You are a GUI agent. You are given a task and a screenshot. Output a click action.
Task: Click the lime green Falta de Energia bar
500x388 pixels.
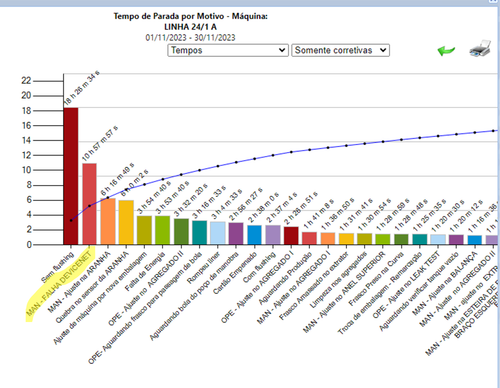162,230
